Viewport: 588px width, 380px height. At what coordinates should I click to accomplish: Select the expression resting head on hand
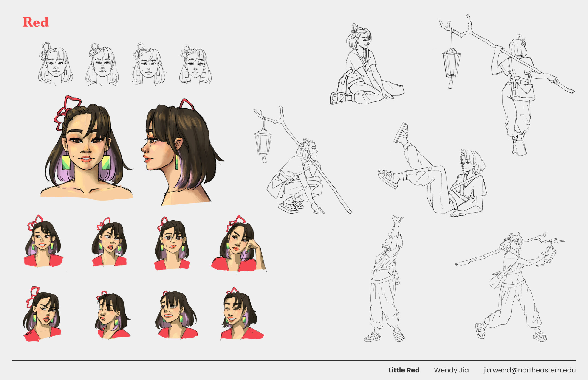click(x=239, y=243)
